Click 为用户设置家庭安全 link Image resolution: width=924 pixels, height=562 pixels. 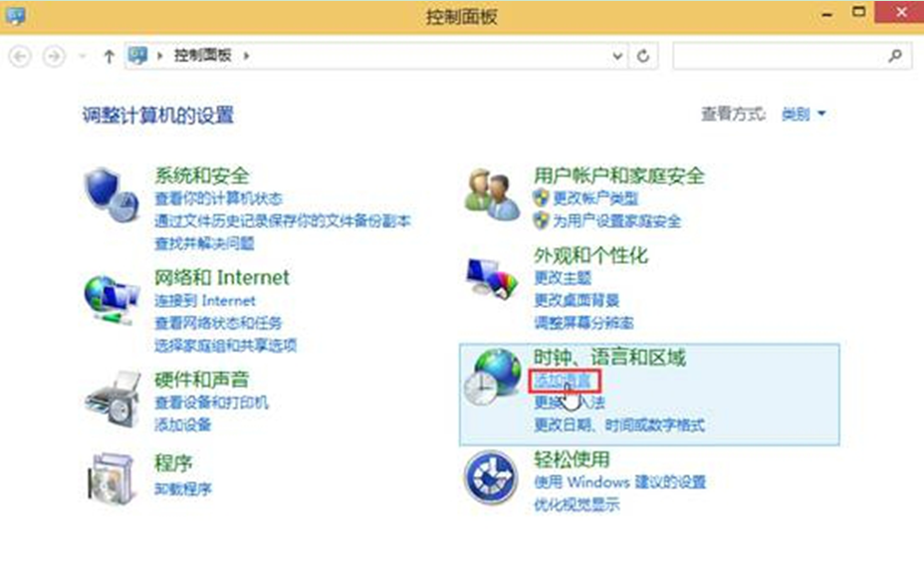[x=616, y=221]
